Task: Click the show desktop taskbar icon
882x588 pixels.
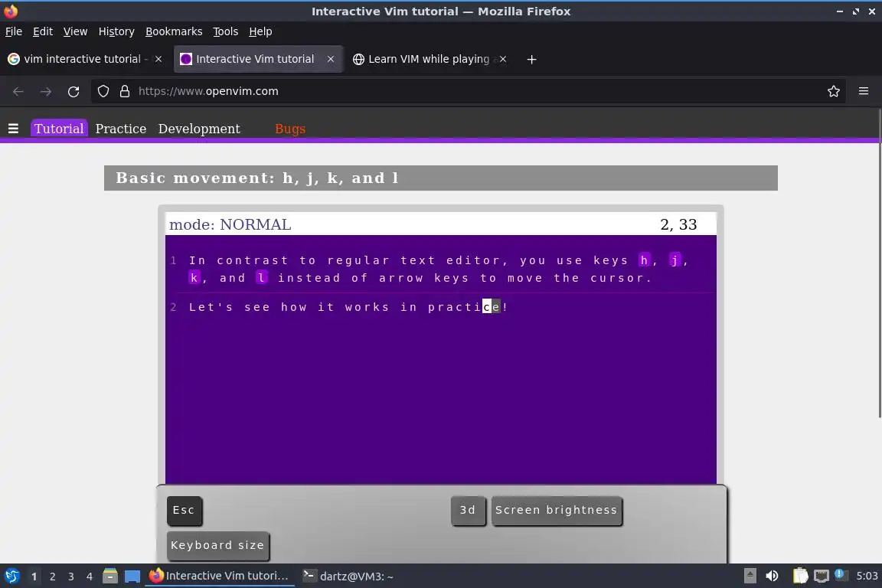Action: click(132, 576)
